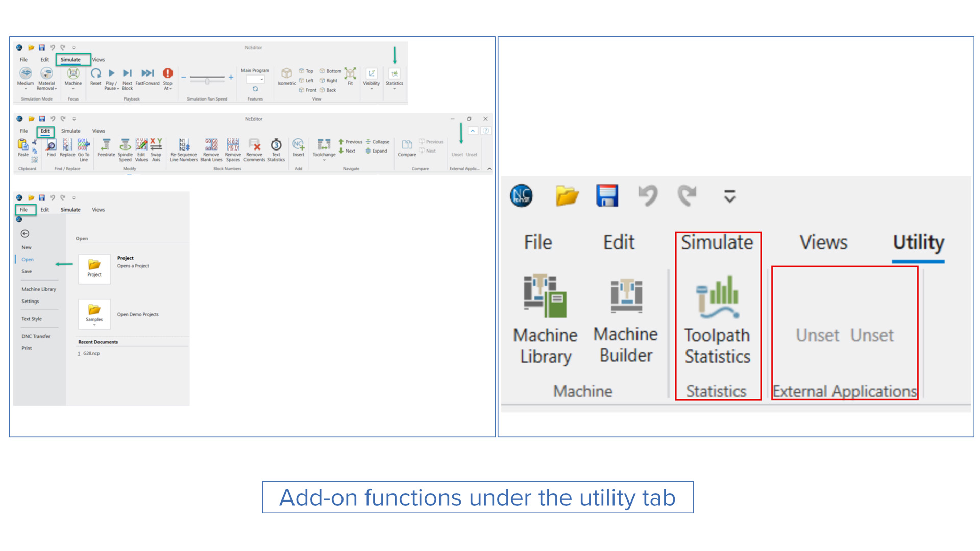Switch to the Utility tab
This screenshot has height=551, width=980.
[918, 242]
